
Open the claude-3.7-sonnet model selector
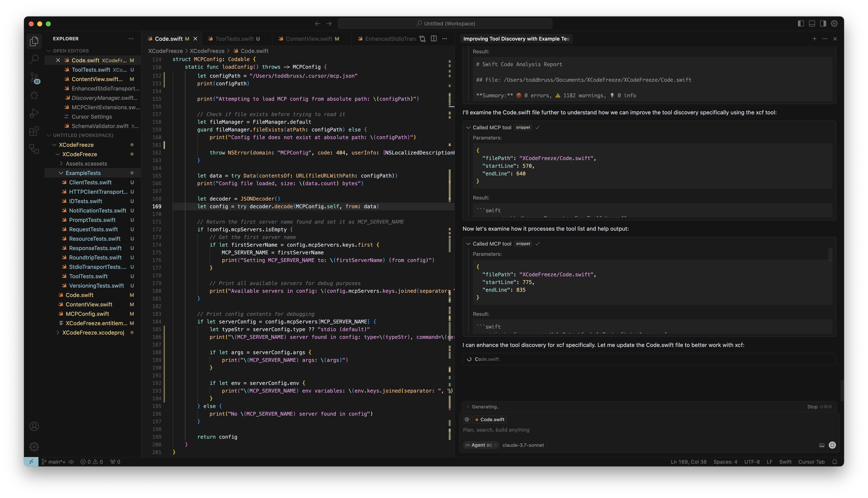tap(523, 445)
